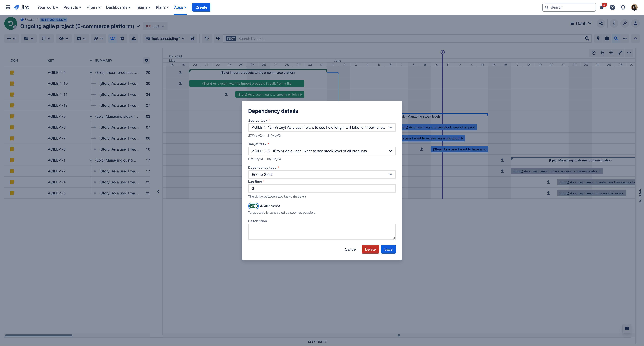Open the Apps menu
644x346 pixels.
180,7
